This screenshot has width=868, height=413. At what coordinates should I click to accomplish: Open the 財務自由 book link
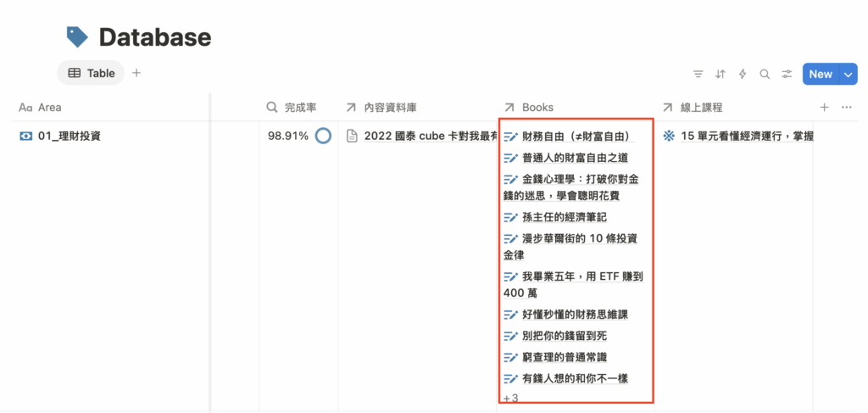pyautogui.click(x=575, y=136)
